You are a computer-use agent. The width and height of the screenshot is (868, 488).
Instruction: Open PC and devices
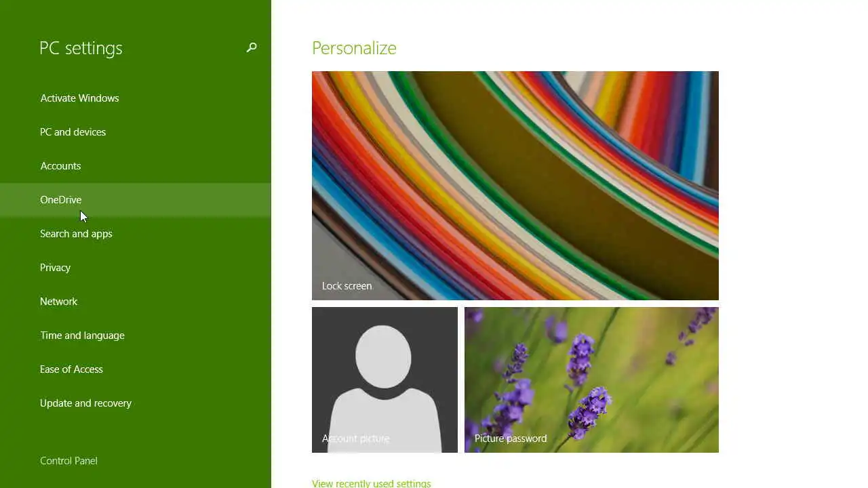136,132
